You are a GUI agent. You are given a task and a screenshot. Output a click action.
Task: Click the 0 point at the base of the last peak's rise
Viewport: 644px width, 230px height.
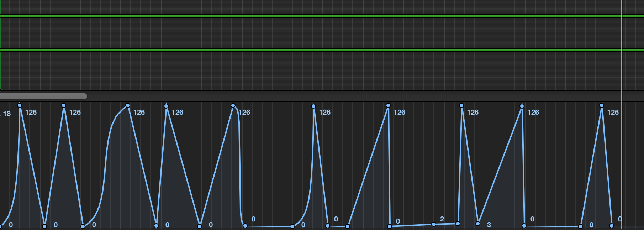tap(580, 226)
